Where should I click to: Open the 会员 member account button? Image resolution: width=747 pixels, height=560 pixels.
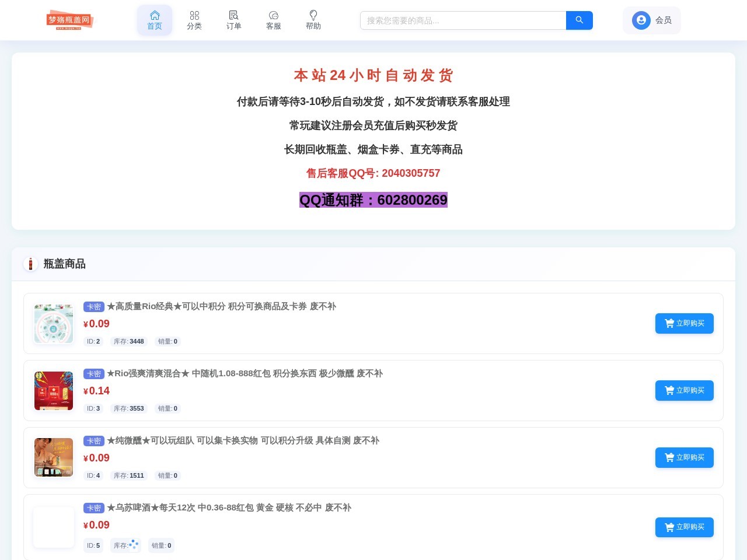pyautogui.click(x=652, y=20)
